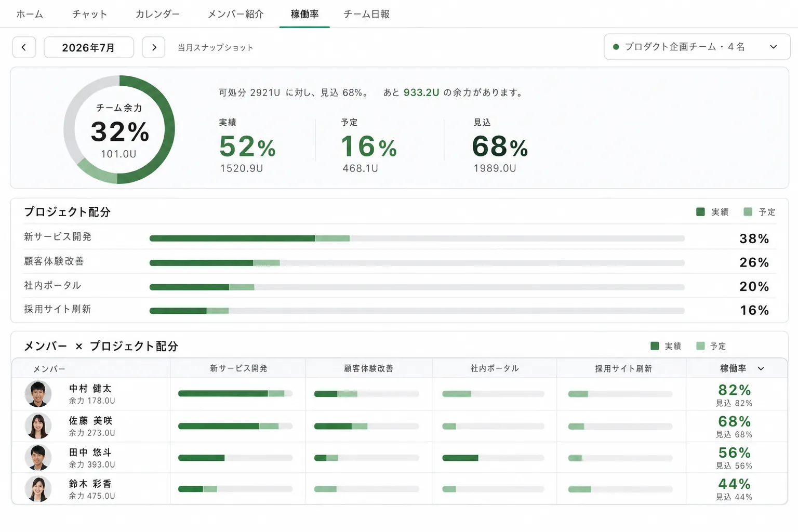Advance to next month with right chevron
The height and width of the screenshot is (532, 798).
154,47
